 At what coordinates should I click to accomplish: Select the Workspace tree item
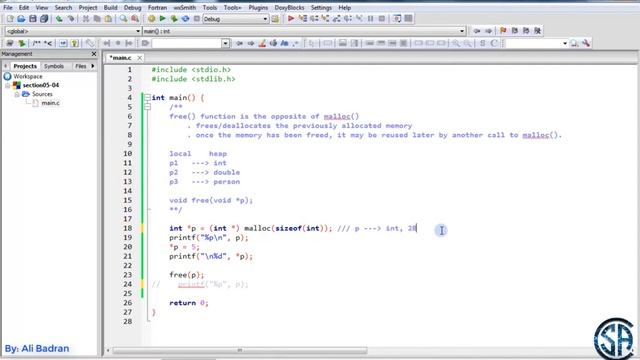[x=27, y=76]
